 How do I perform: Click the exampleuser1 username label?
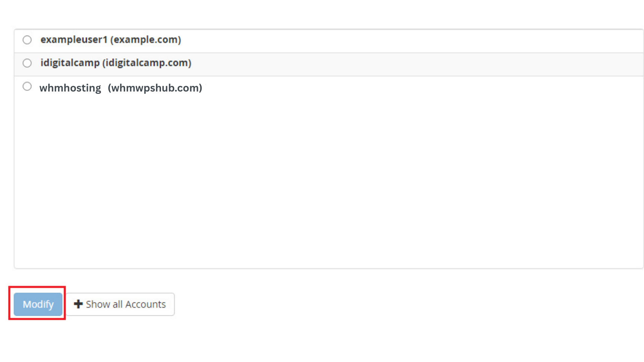[74, 40]
